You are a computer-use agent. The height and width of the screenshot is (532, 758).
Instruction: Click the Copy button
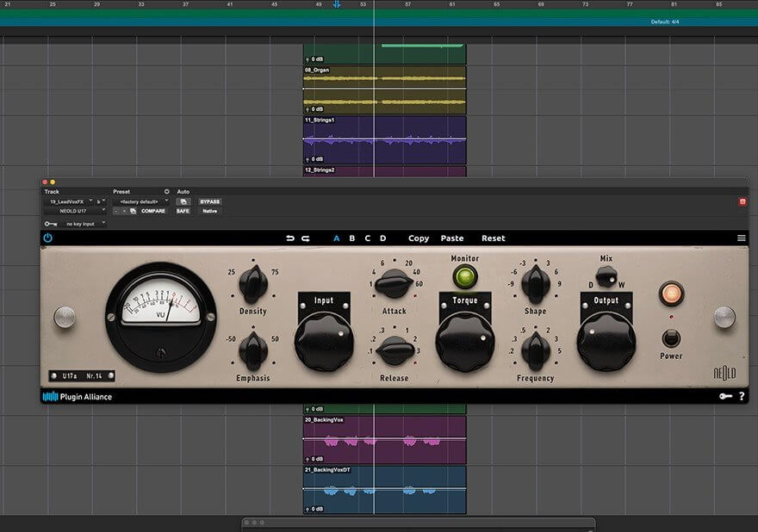pos(419,238)
